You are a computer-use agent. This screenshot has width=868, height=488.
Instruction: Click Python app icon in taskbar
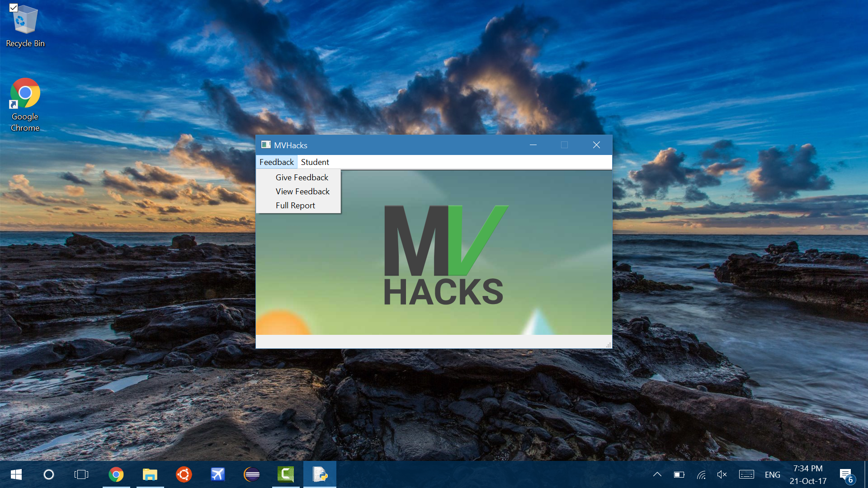(x=320, y=474)
